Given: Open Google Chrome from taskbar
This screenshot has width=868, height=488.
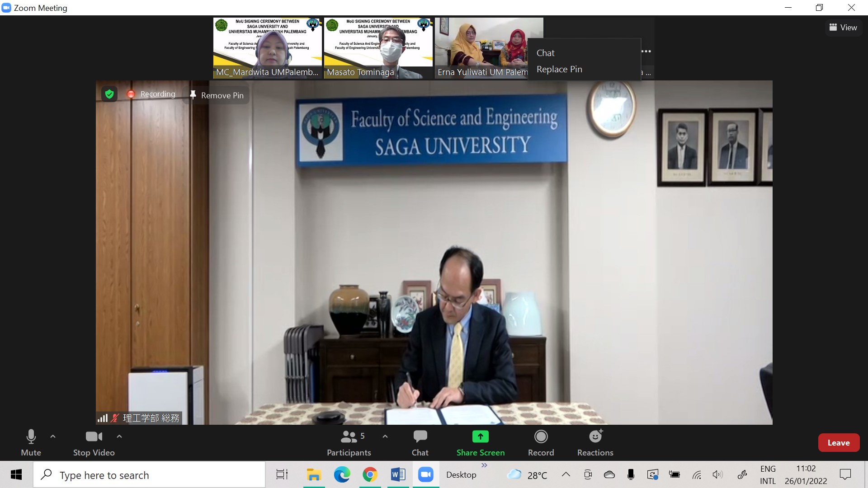Looking at the screenshot, I should tap(370, 474).
